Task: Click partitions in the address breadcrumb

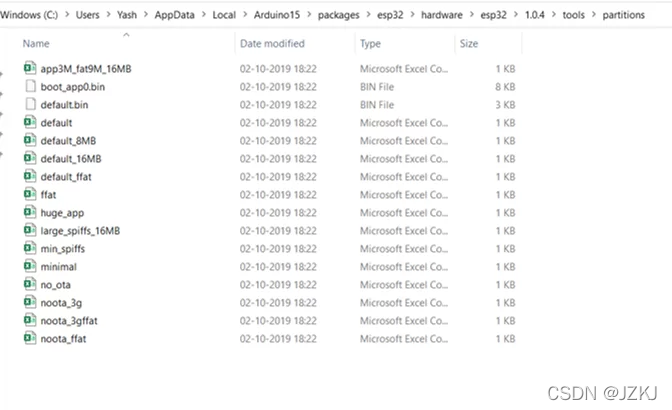Action: pos(624,15)
